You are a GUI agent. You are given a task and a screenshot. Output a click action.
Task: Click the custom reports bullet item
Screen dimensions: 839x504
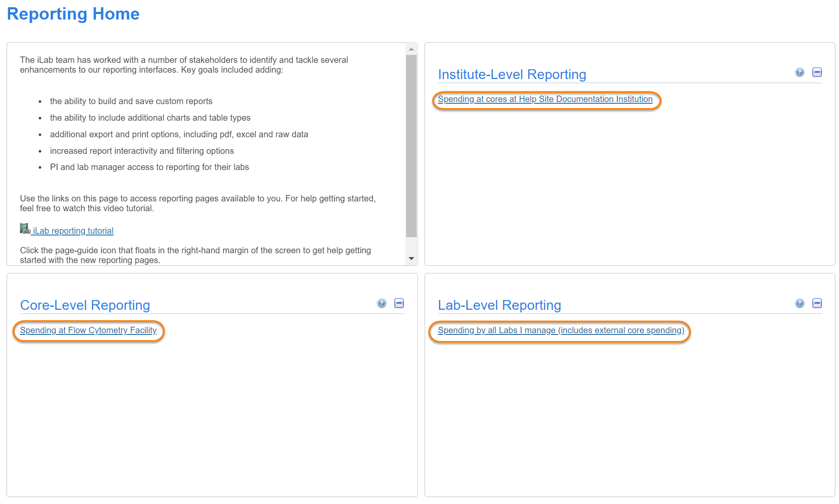[131, 101]
